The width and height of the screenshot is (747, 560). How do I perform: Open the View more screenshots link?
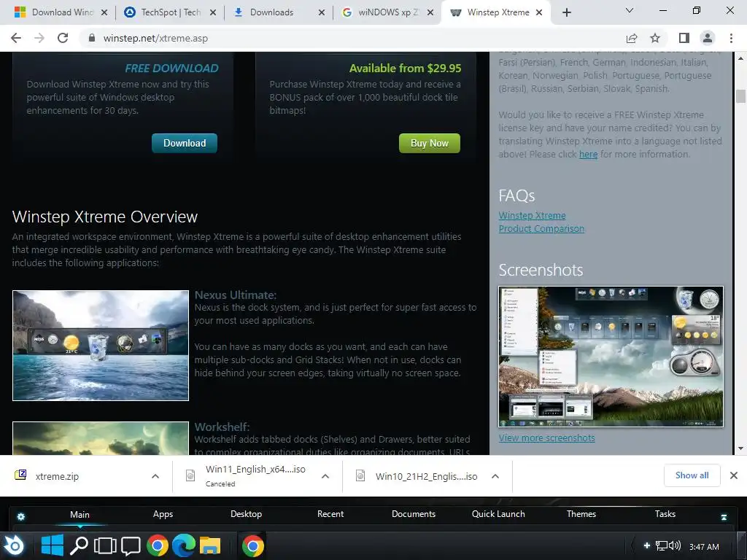[547, 437]
